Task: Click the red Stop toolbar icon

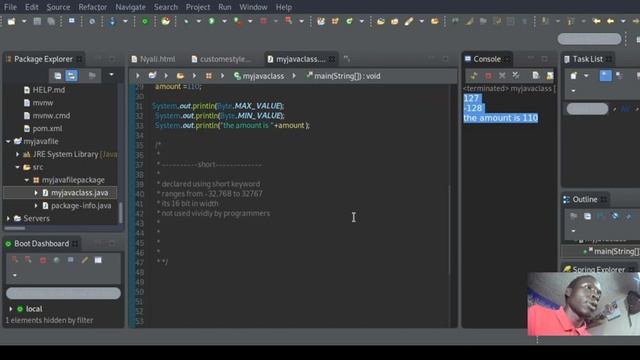Action: pyautogui.click(x=263, y=21)
